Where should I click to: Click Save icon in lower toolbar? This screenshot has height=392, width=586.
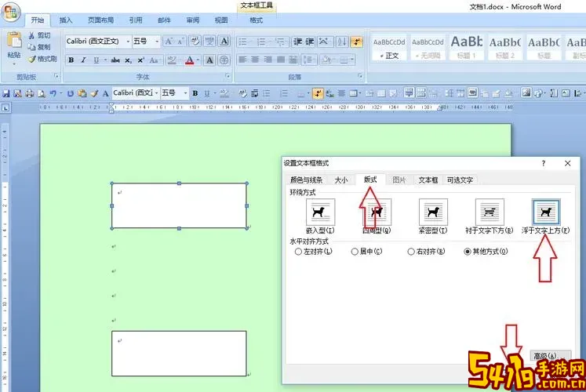pyautogui.click(x=6, y=93)
